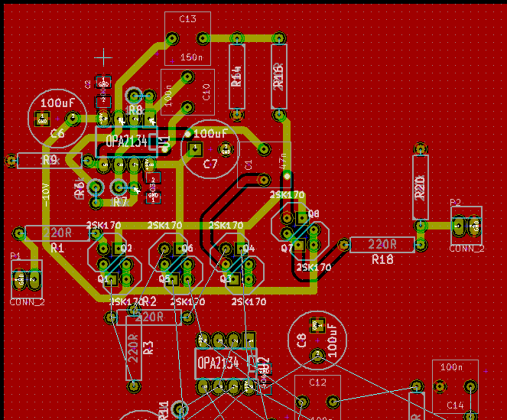Select the Q7 transistor label
Viewport: 507px width, 420px height.
pyautogui.click(x=287, y=248)
